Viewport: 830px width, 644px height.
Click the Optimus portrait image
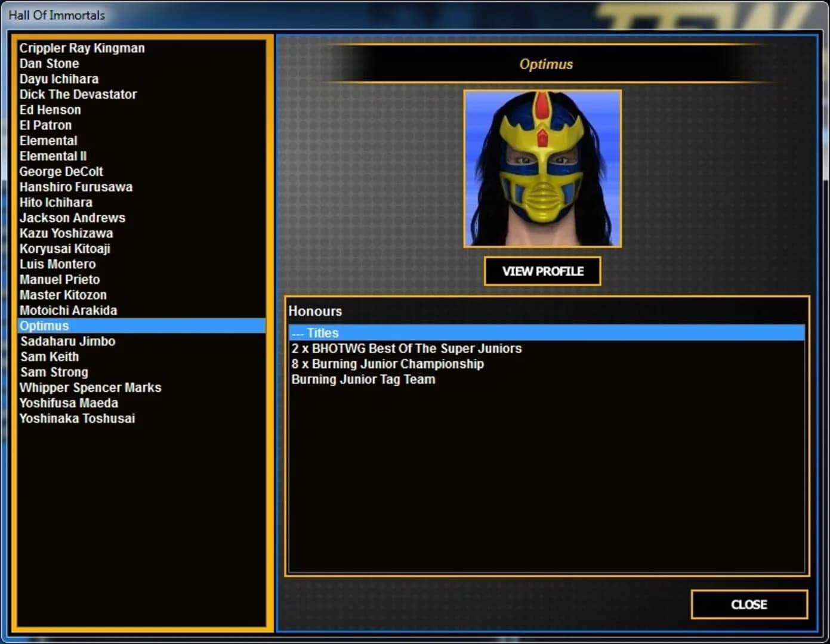542,170
